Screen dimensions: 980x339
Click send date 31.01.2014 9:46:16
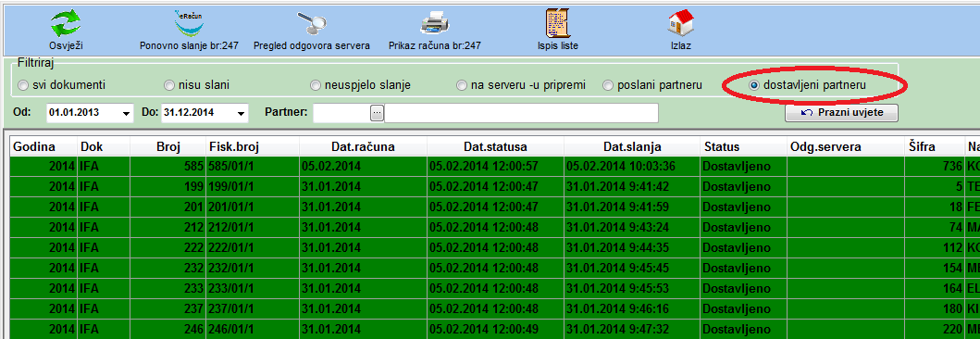click(632, 309)
